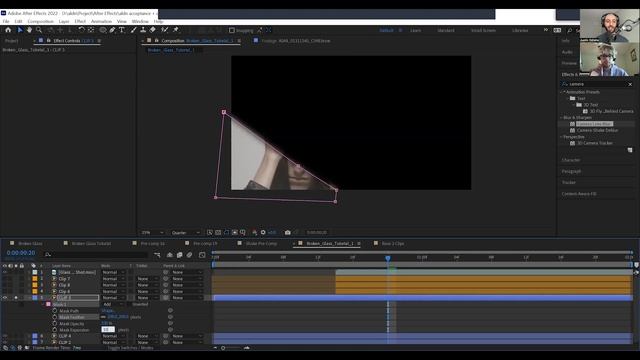Click the motion blur icon in timeline

[189, 255]
